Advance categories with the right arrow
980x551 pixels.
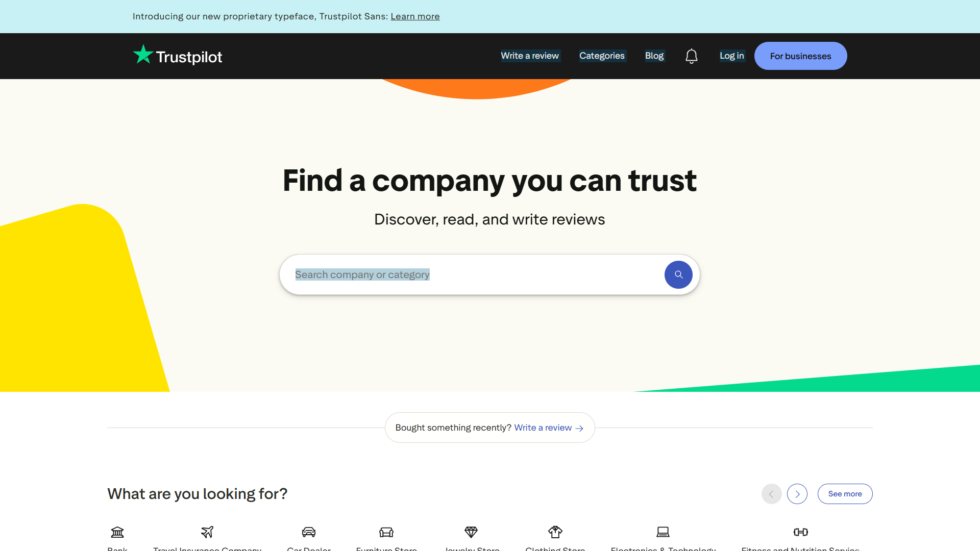(797, 494)
